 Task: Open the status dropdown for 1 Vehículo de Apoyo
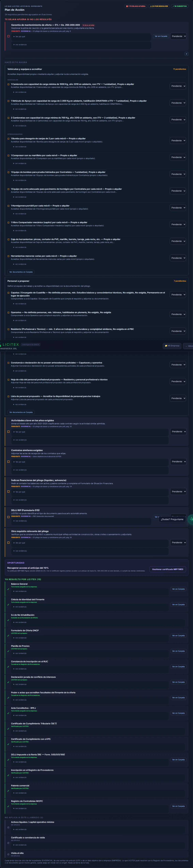click(x=178, y=103)
